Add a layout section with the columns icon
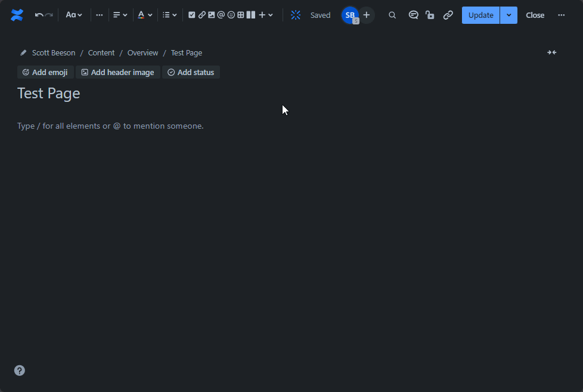Viewport: 583px width, 392px height. pos(250,15)
